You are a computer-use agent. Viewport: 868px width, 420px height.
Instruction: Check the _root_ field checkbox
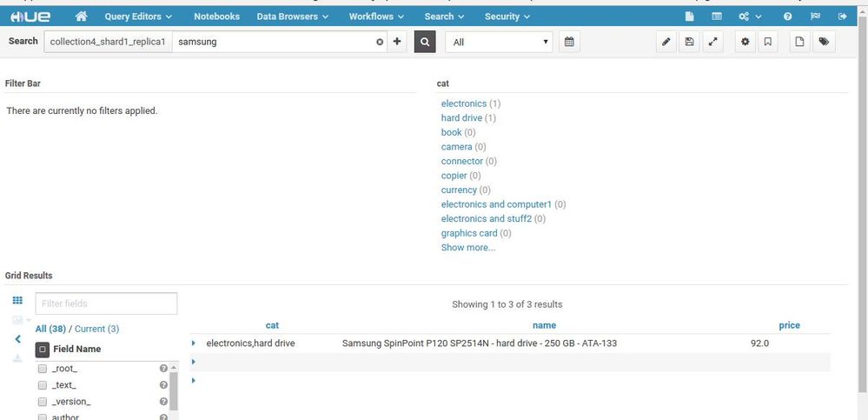click(x=43, y=369)
